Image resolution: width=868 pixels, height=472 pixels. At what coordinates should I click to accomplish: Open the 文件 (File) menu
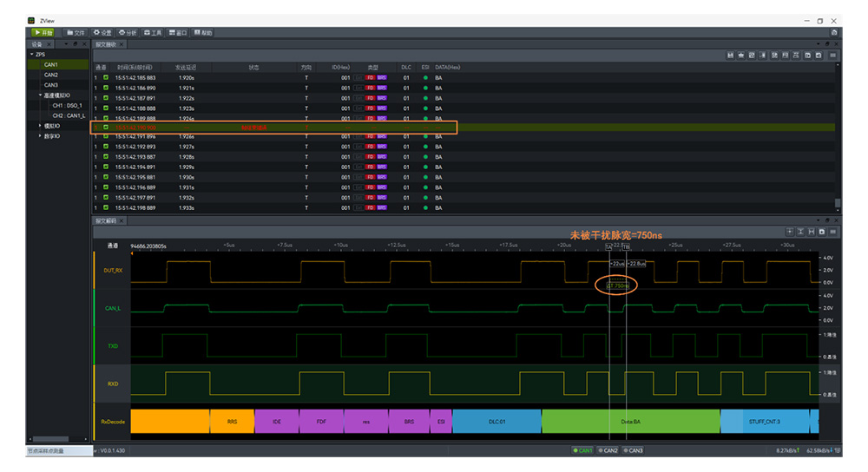[76, 33]
